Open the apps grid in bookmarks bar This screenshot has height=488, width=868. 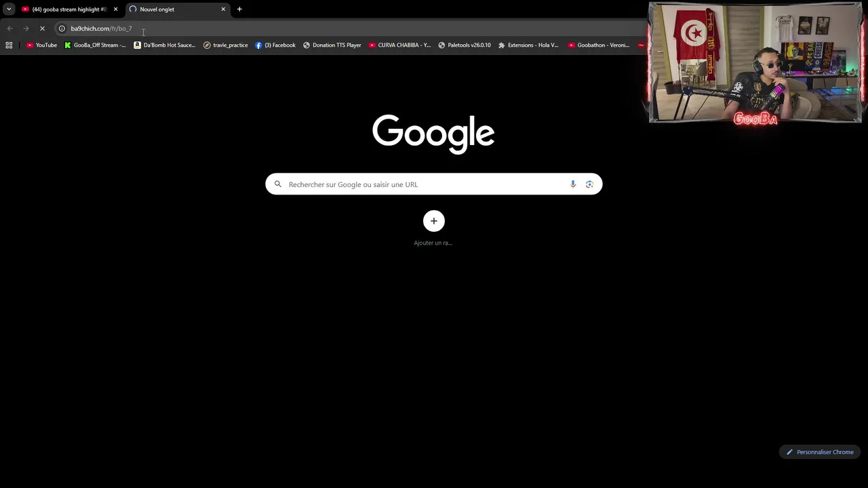click(x=9, y=45)
